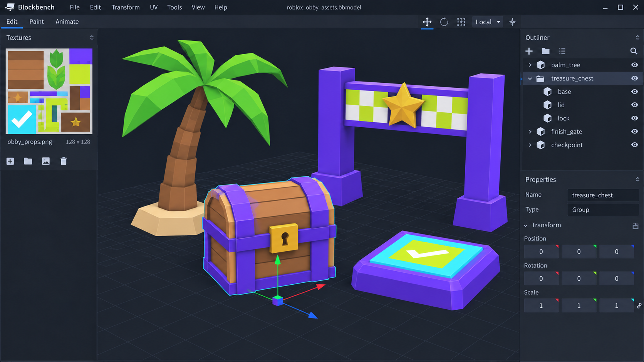
Task: Delete the selected texture
Action: pyautogui.click(x=64, y=161)
